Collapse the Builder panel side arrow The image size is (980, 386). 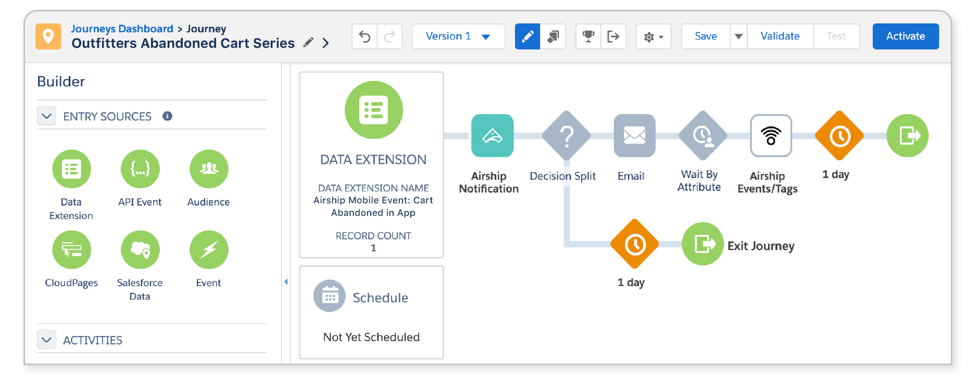point(286,282)
